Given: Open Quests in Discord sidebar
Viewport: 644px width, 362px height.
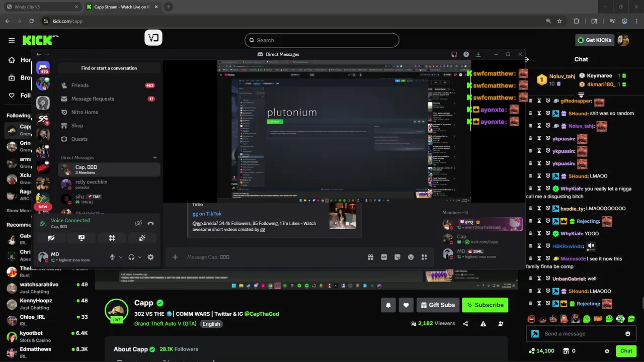Looking at the screenshot, I should coord(109,139).
